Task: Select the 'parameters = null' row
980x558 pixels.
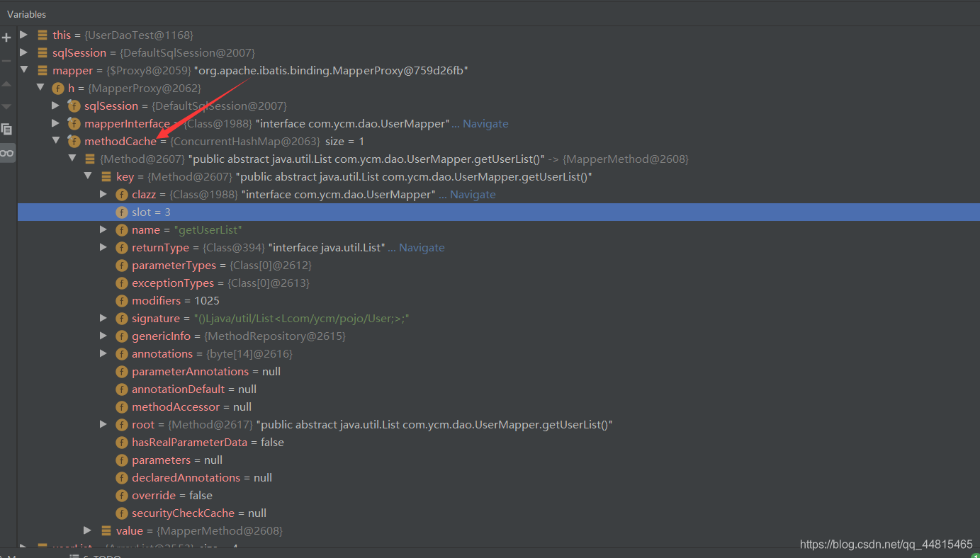Action: 499,460
